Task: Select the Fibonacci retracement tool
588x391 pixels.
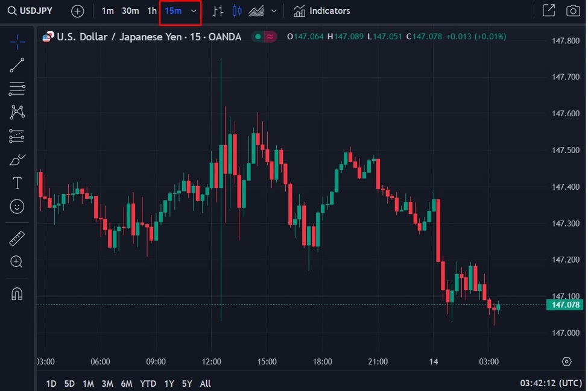Action: pos(17,89)
